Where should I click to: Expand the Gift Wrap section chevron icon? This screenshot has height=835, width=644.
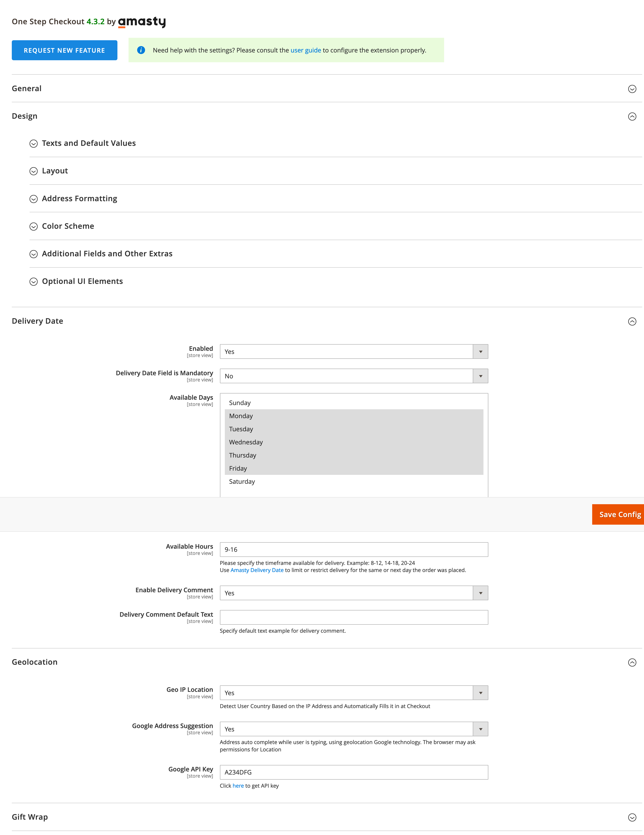632,817
